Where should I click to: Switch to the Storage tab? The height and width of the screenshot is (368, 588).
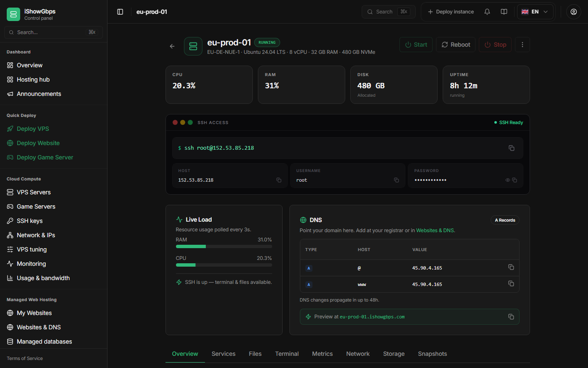pyautogui.click(x=394, y=354)
